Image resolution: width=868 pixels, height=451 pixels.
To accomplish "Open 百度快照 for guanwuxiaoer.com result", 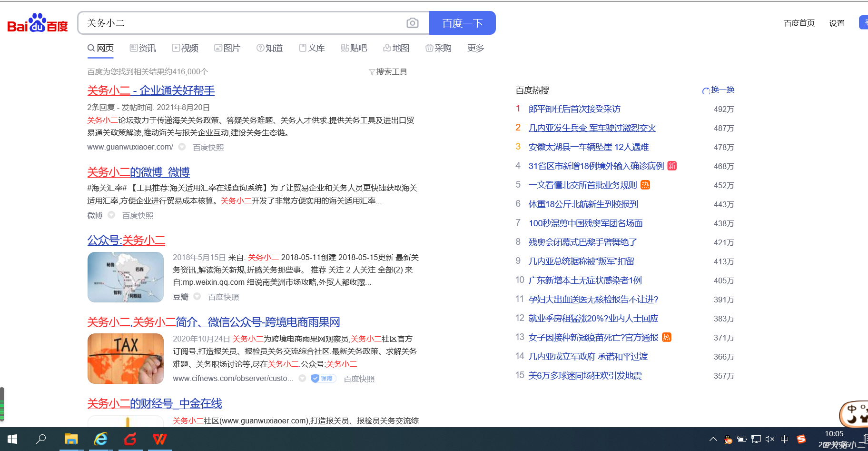I will click(208, 148).
